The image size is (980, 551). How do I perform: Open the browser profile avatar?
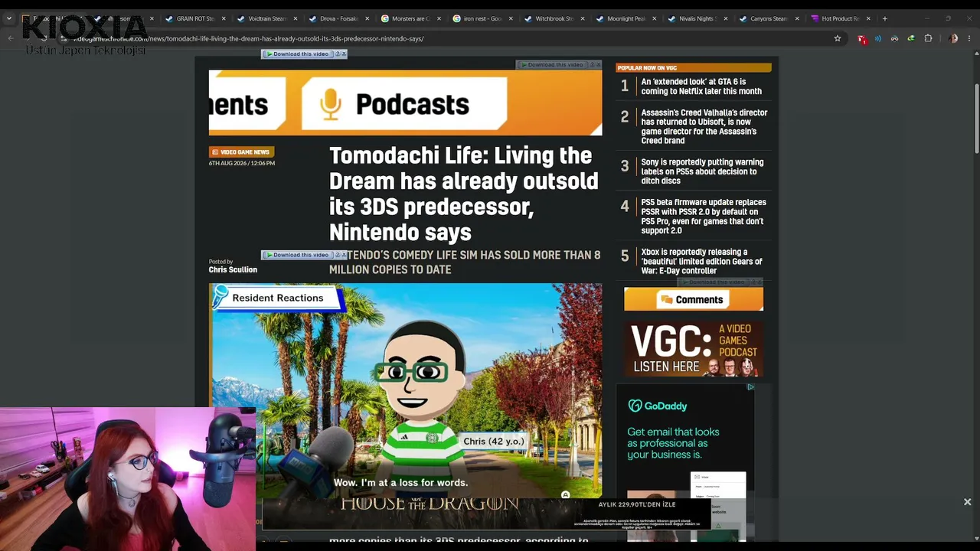953,38
